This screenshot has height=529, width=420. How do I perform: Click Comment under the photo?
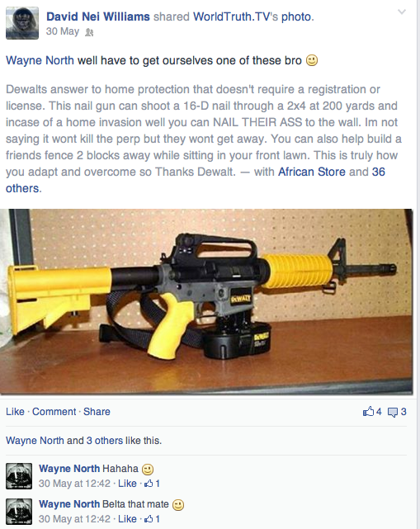pyautogui.click(x=54, y=412)
